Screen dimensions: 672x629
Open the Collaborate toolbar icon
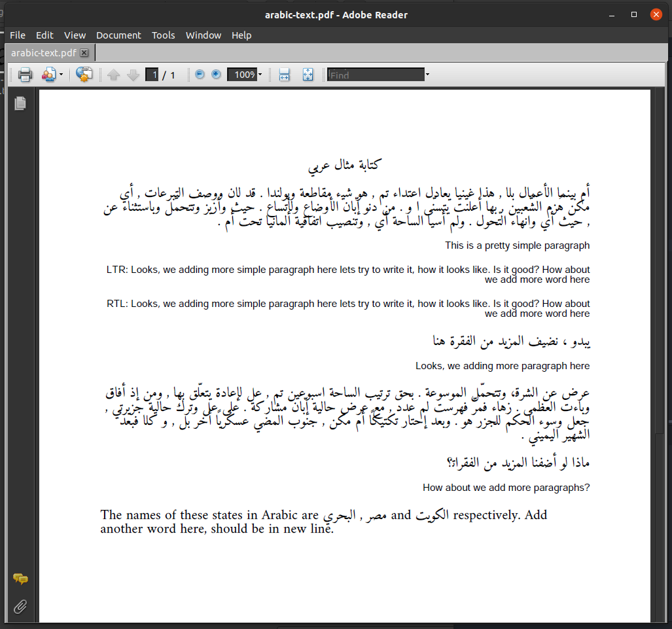[84, 74]
